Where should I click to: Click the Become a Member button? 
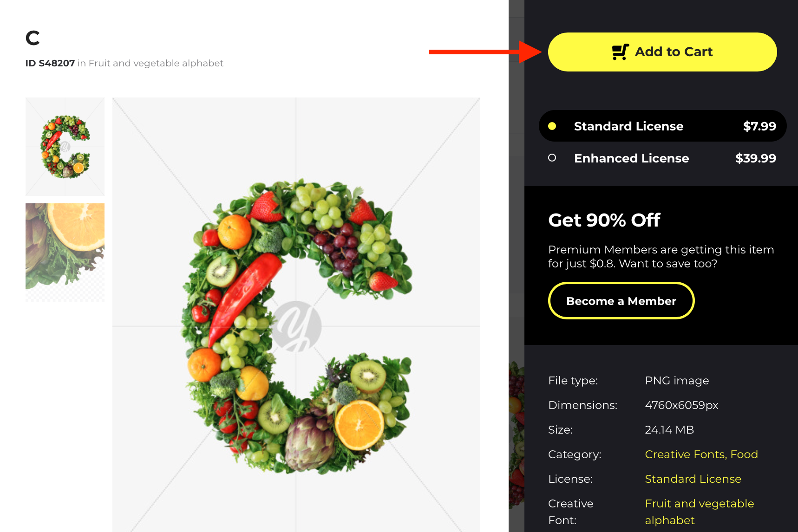tap(621, 301)
